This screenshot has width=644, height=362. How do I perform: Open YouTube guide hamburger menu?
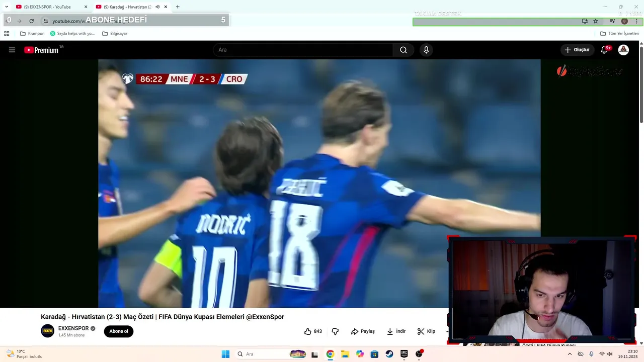click(x=12, y=50)
